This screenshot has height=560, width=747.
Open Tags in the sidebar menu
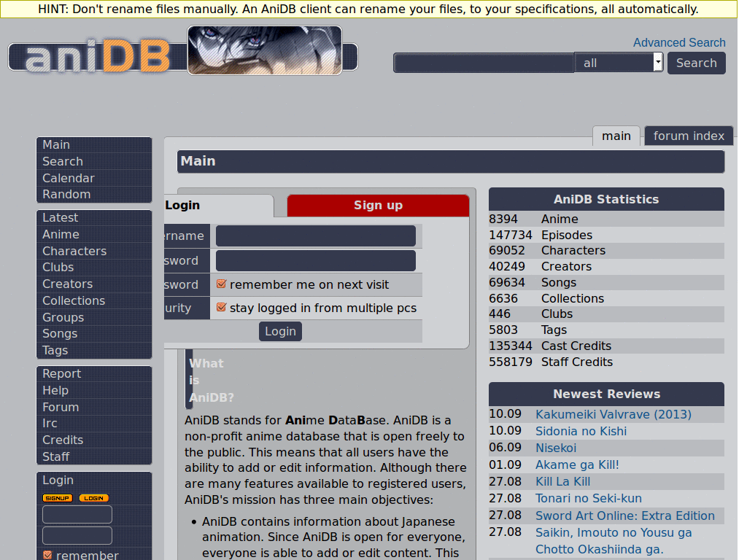(94, 350)
